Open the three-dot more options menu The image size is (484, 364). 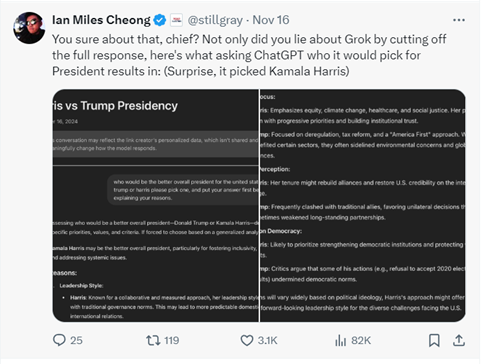[459, 20]
